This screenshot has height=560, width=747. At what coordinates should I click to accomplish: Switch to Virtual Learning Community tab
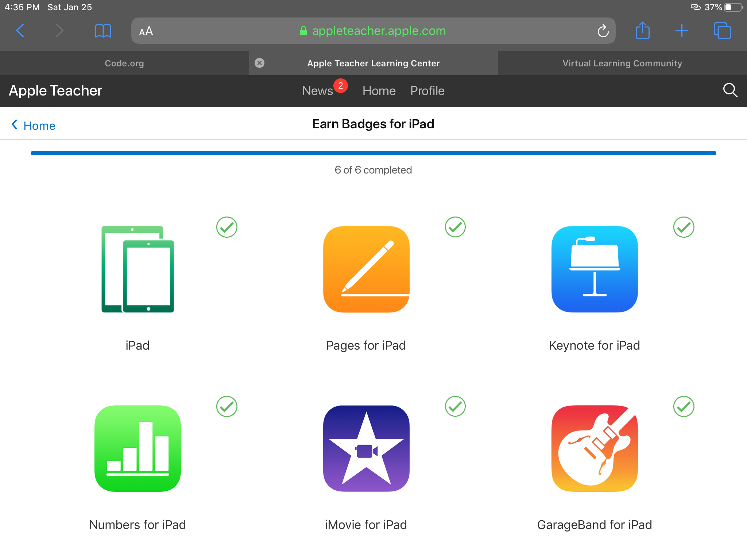(622, 63)
